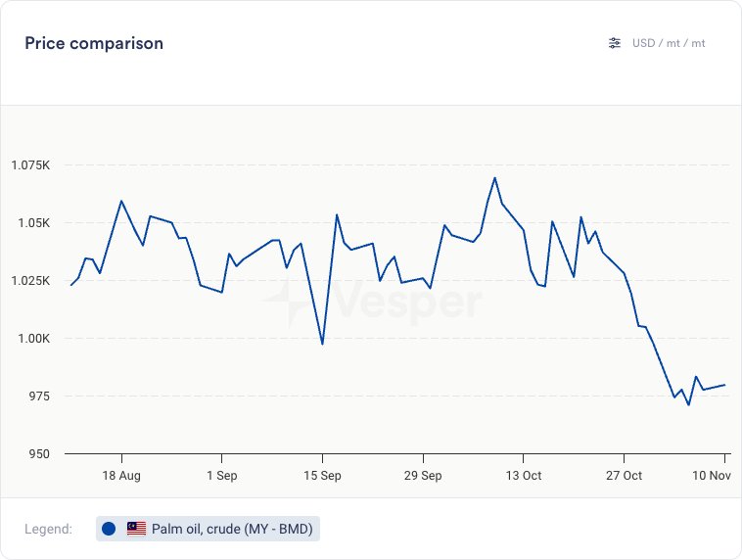Click the 1.075K y-axis label
Screen dimensions: 742x560
click(x=31, y=165)
